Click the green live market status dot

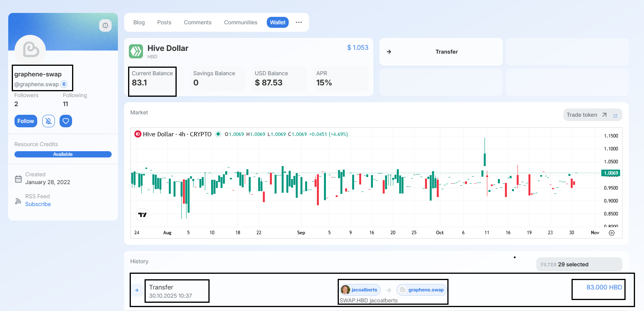click(x=218, y=134)
